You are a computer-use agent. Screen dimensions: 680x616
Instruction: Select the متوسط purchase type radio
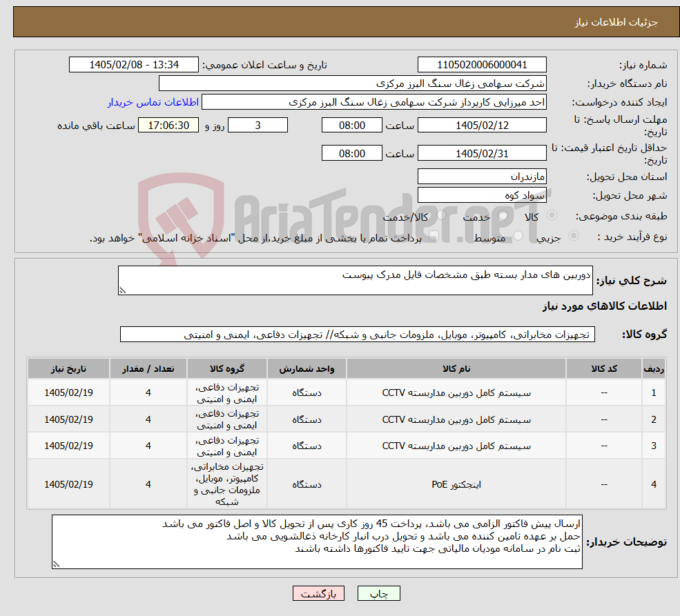(x=518, y=236)
